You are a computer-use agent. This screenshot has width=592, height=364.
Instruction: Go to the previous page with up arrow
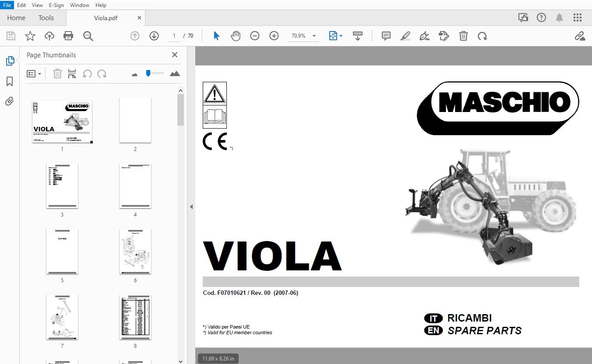pyautogui.click(x=135, y=36)
